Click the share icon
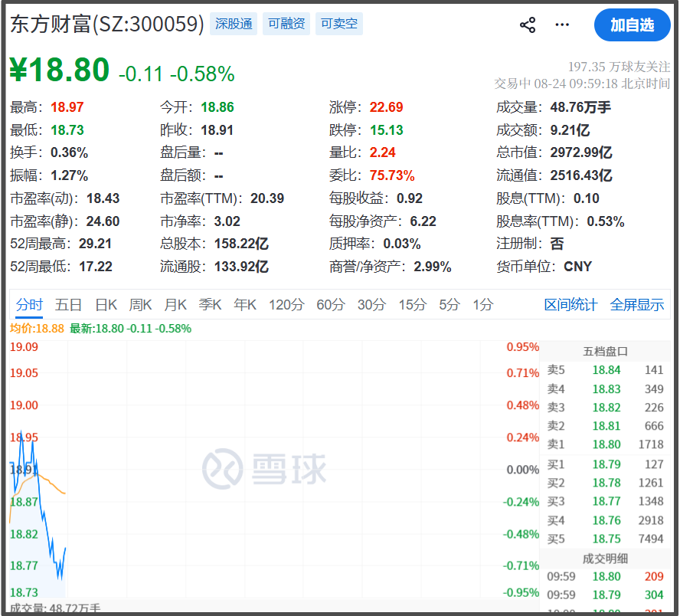Viewport: 680px width, 616px height. (x=528, y=25)
